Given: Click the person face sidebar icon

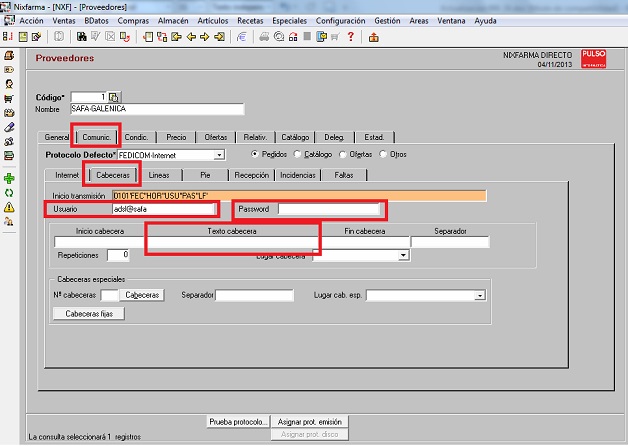Looking at the screenshot, I should (9, 84).
